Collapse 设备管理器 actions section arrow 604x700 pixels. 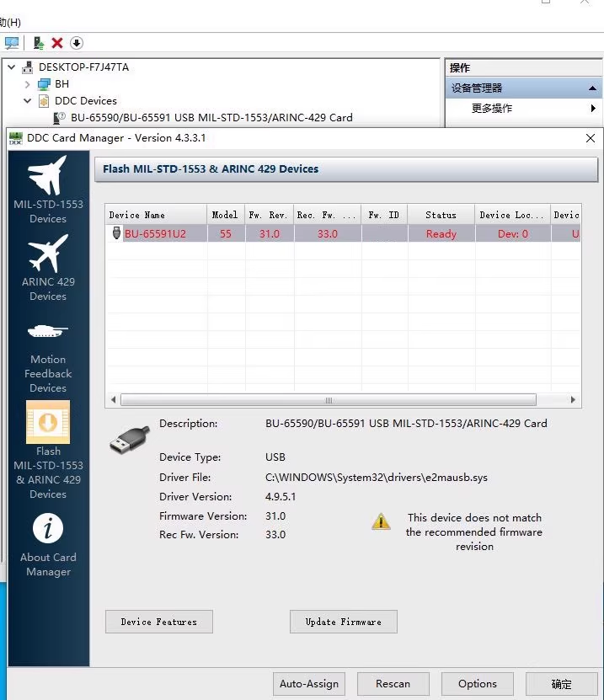[x=592, y=88]
